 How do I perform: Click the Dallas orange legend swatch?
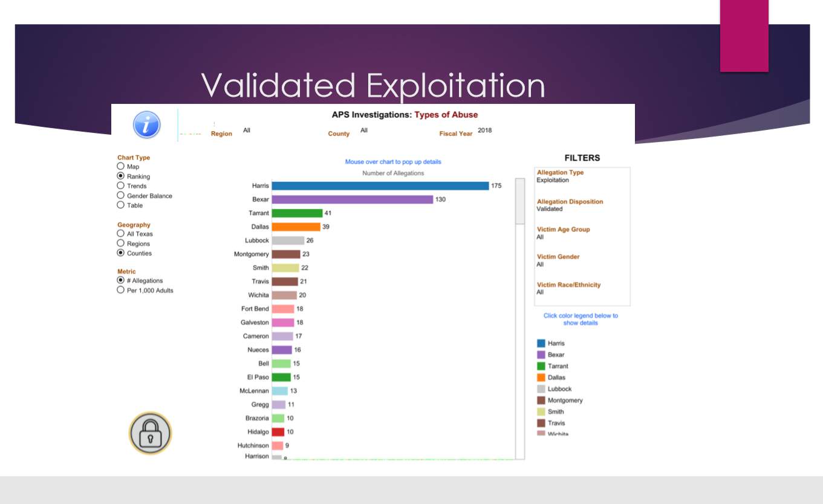point(541,378)
